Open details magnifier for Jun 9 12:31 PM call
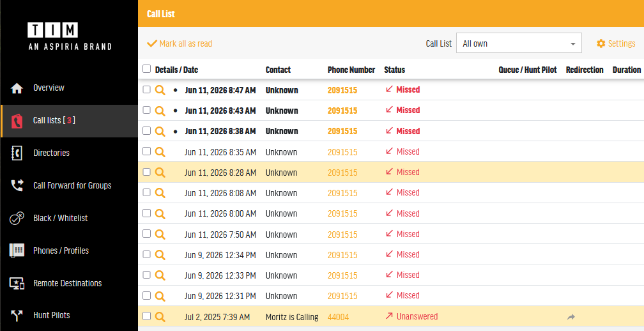Screen dimensions: 644x331 coord(160,296)
